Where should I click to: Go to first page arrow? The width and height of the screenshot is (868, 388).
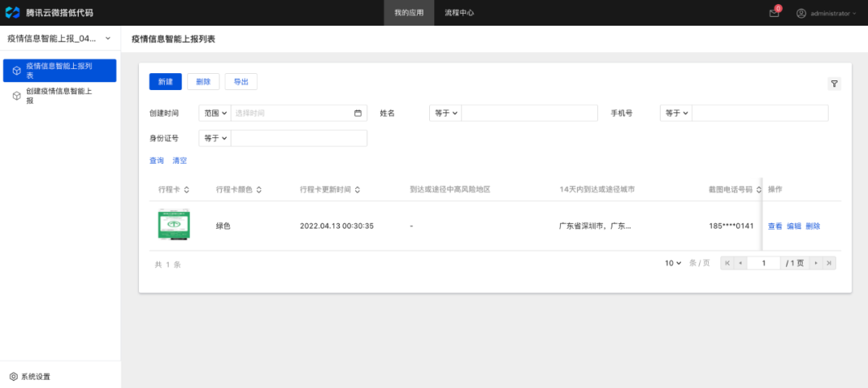(727, 263)
